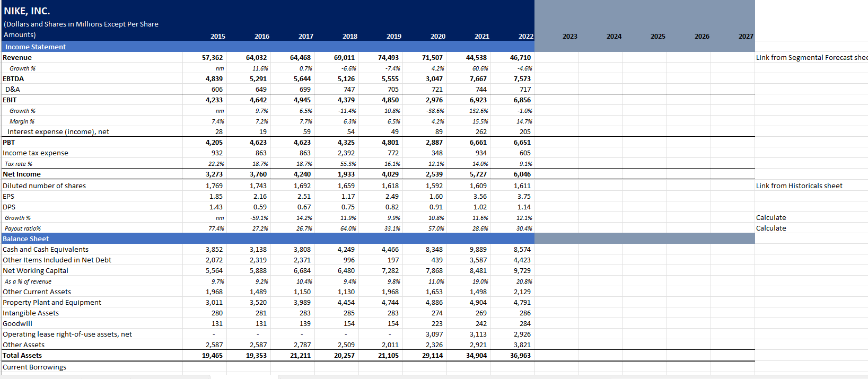868x379 pixels.
Task: Select the DPS row label
Action: pos(9,207)
